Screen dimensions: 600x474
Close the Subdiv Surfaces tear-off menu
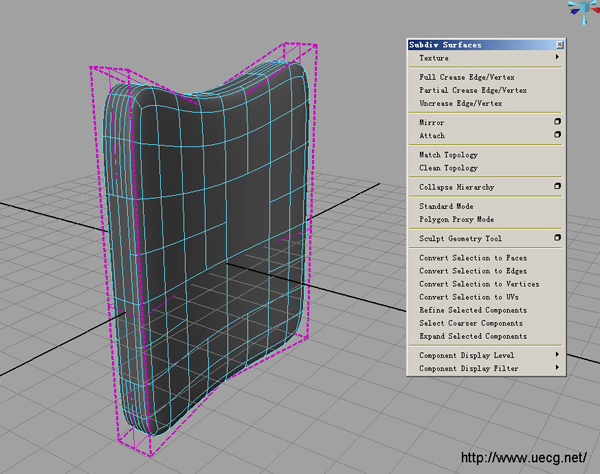[560, 45]
